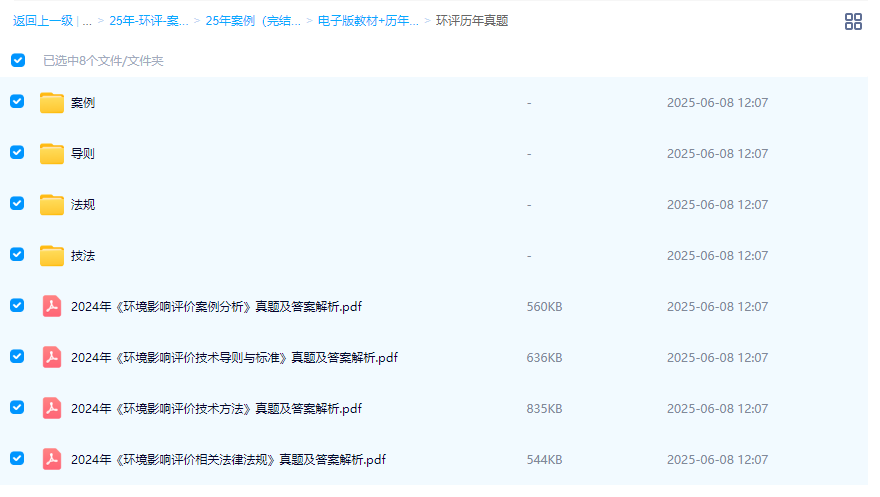Switch to grid view icon
Image resolution: width=880 pixels, height=497 pixels.
click(x=853, y=22)
